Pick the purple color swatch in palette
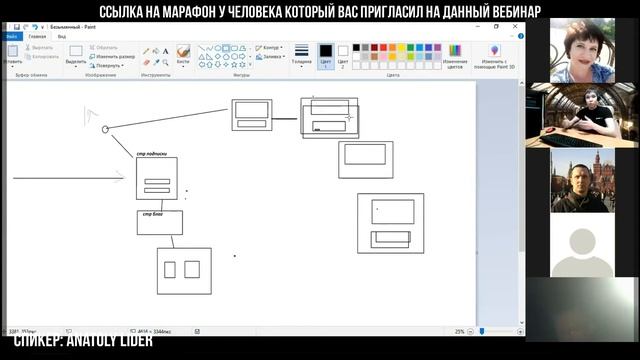Image resolution: width=640 pixels, height=360 pixels. [437, 48]
